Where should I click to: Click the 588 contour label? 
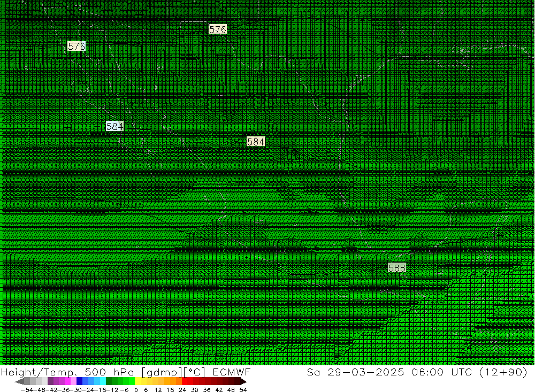pyautogui.click(x=397, y=268)
